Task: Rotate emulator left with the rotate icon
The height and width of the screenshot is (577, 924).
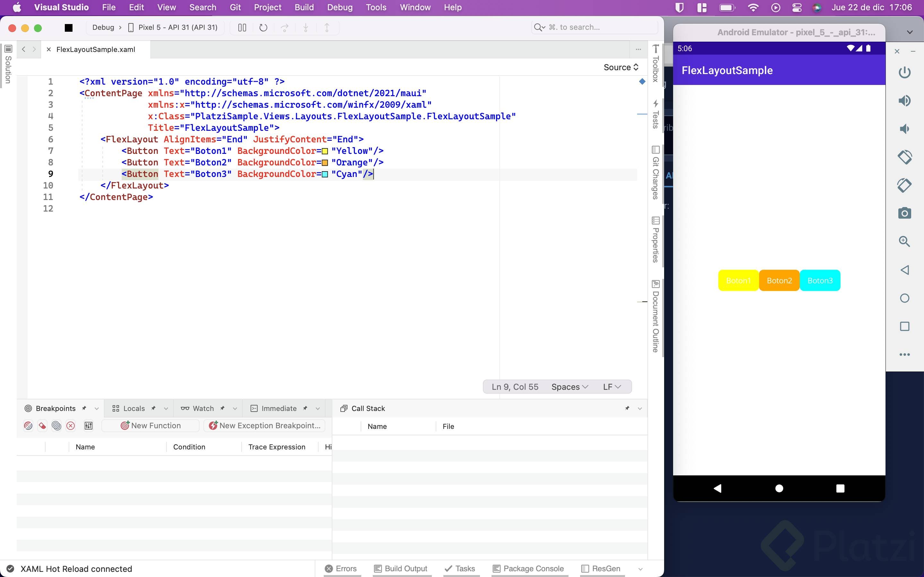Action: click(x=904, y=157)
